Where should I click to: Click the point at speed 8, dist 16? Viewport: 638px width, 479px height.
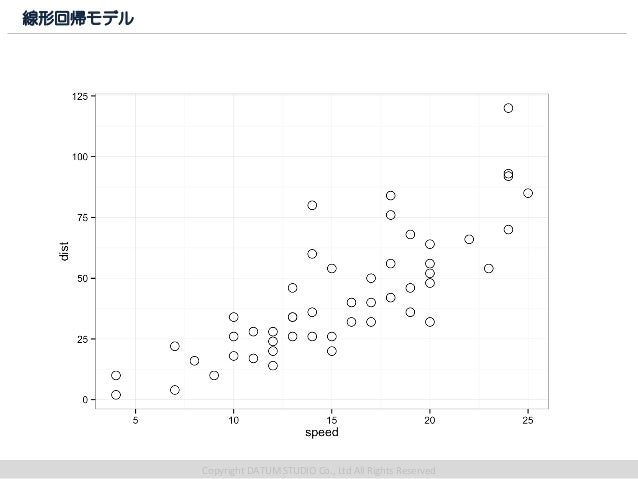click(x=194, y=361)
